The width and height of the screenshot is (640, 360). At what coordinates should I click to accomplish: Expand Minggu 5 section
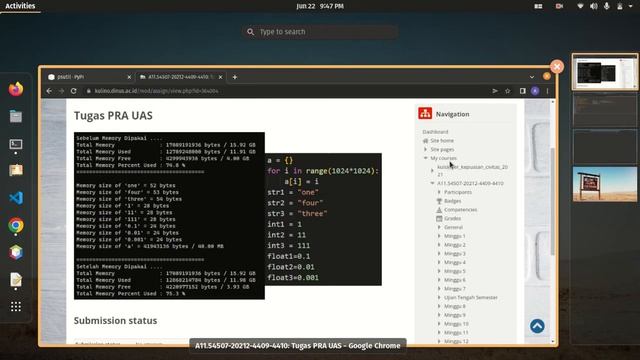(439, 271)
